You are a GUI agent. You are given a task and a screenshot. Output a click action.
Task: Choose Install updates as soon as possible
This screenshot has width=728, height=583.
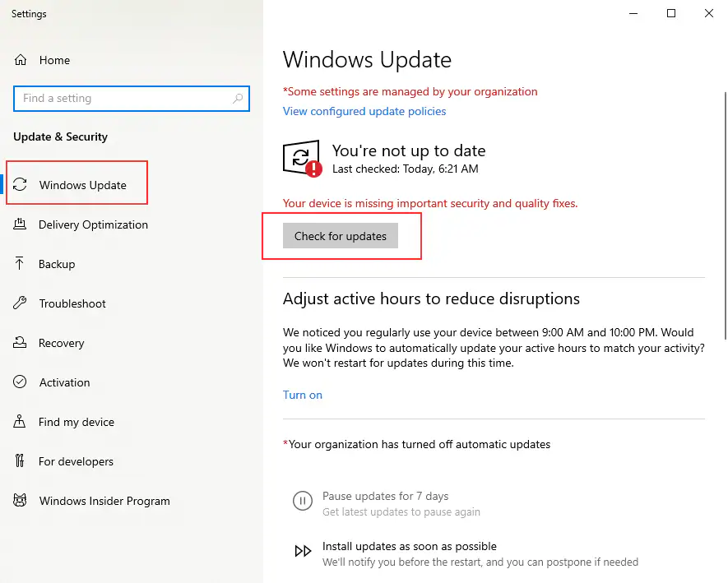pyautogui.click(x=410, y=546)
